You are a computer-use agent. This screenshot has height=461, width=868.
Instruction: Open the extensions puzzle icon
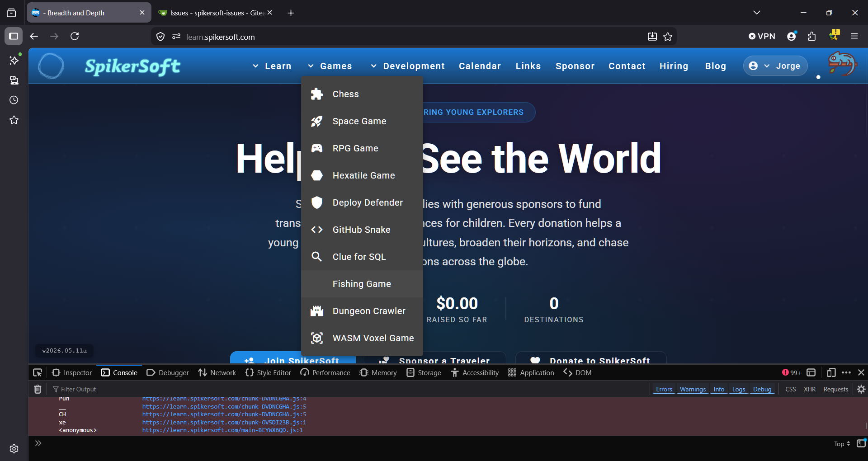[x=812, y=36]
